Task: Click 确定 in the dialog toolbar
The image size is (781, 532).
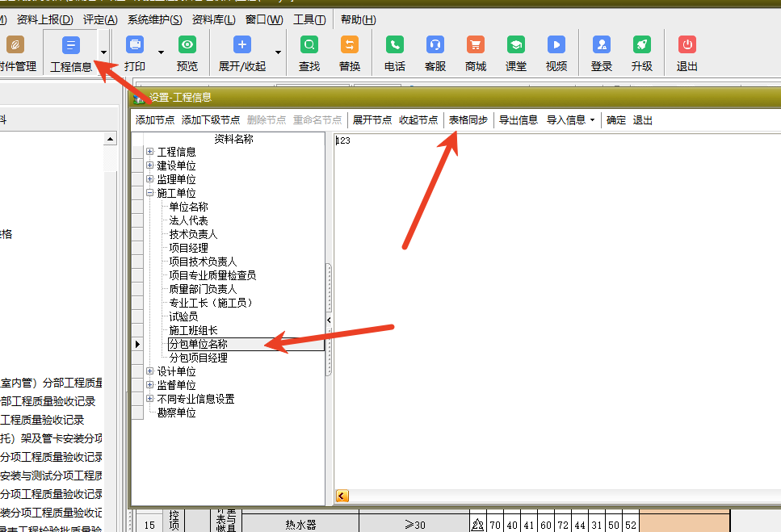Action: (x=616, y=120)
